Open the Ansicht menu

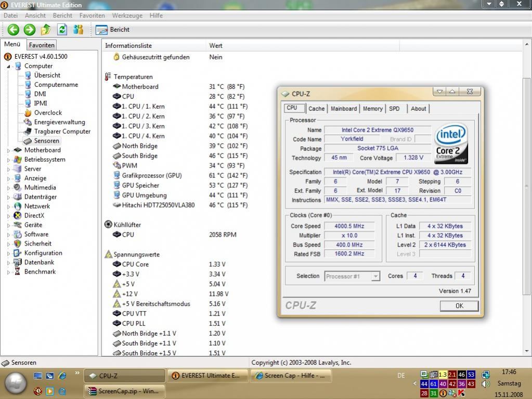tap(35, 16)
